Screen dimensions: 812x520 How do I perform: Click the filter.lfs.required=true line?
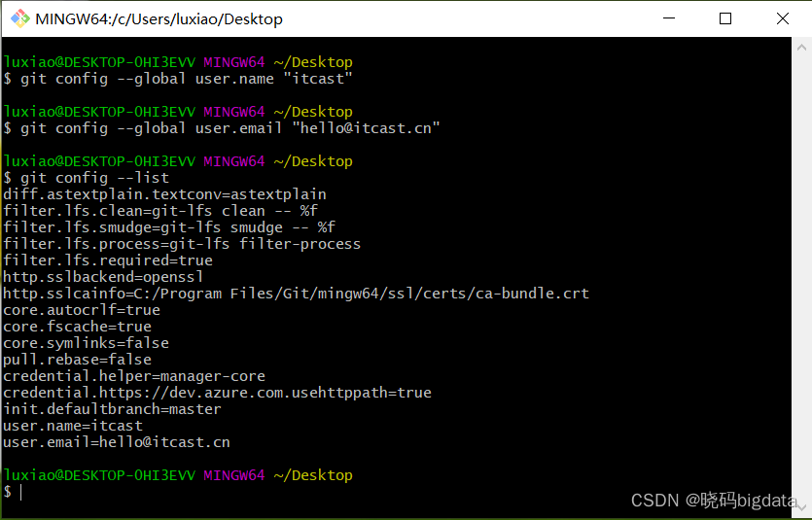click(108, 260)
